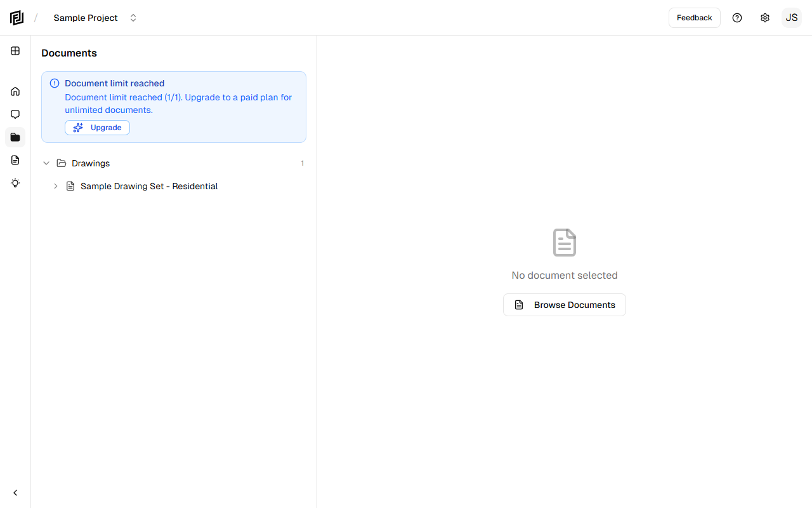Open the insights lightbulb sidebar icon

pyautogui.click(x=15, y=183)
